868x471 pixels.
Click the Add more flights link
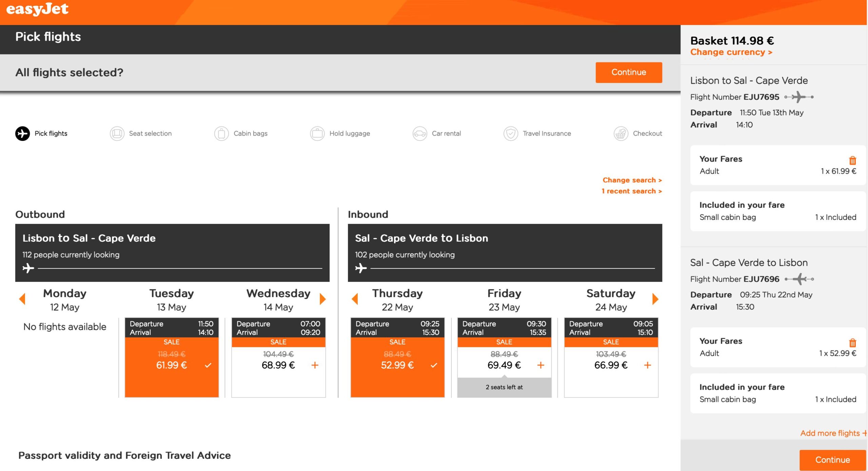833,433
